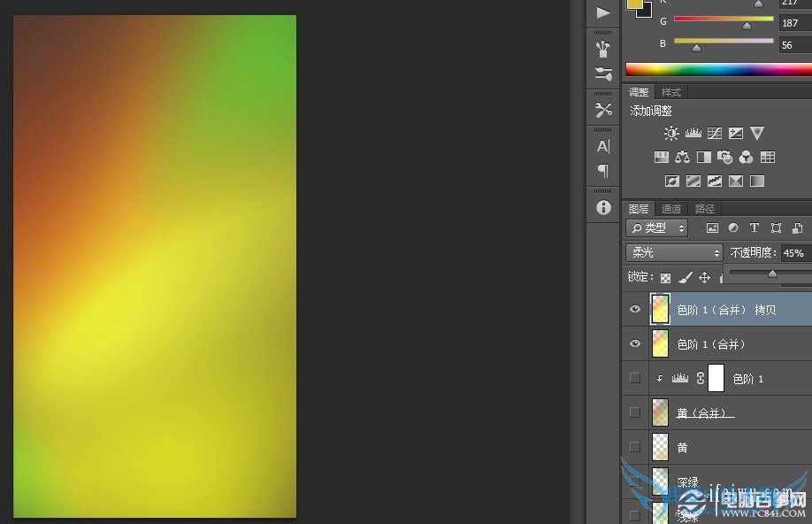Open the 类型 layer filter dropdown
The height and width of the screenshot is (524, 812).
[657, 228]
